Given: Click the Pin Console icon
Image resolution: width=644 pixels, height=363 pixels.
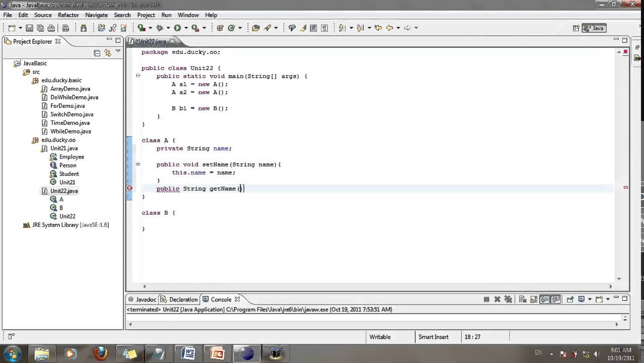Looking at the screenshot, I should pos(570,299).
